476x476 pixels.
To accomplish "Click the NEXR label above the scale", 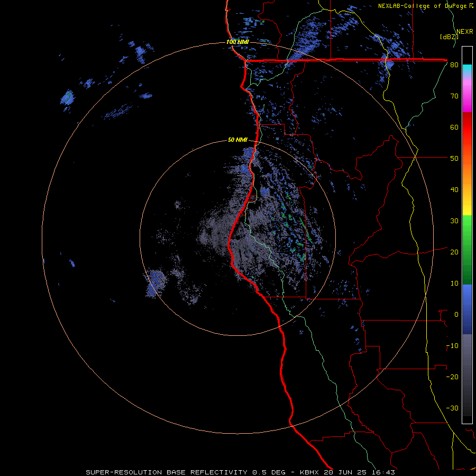I will [x=464, y=32].
